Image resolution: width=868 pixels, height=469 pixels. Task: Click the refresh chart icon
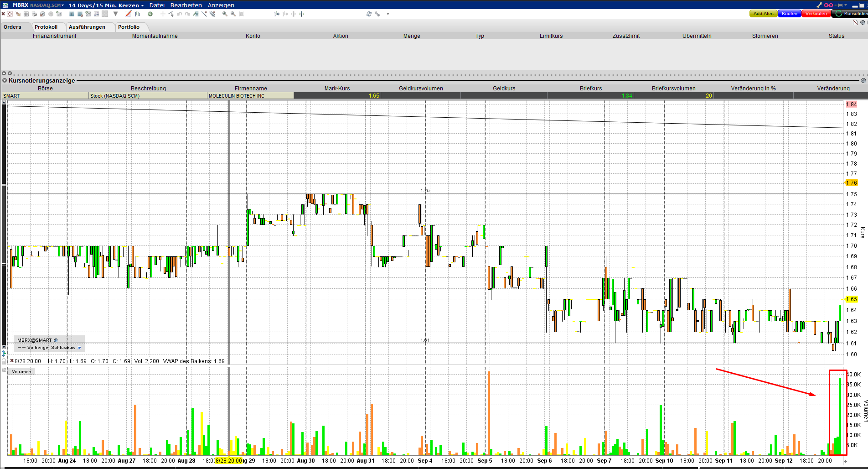click(x=369, y=14)
